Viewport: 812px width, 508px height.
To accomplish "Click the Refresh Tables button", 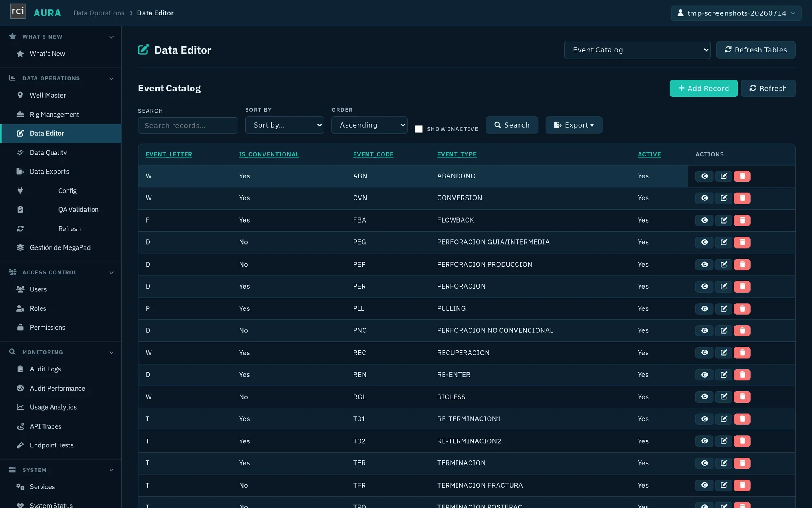I will point(756,50).
